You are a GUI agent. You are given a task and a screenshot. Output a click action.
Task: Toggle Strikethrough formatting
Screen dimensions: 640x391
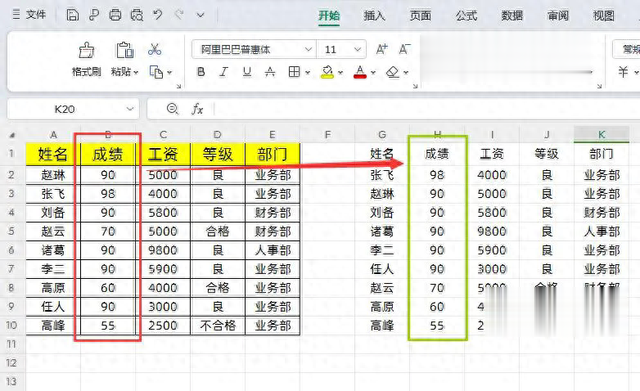[270, 72]
